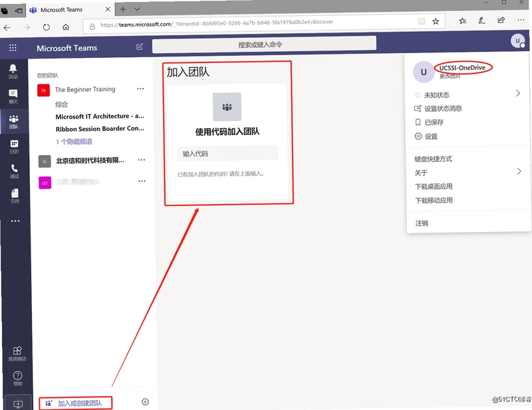Choose 下载桌面应用 menu item
Image resolution: width=532 pixels, height=410 pixels.
pyautogui.click(x=434, y=186)
